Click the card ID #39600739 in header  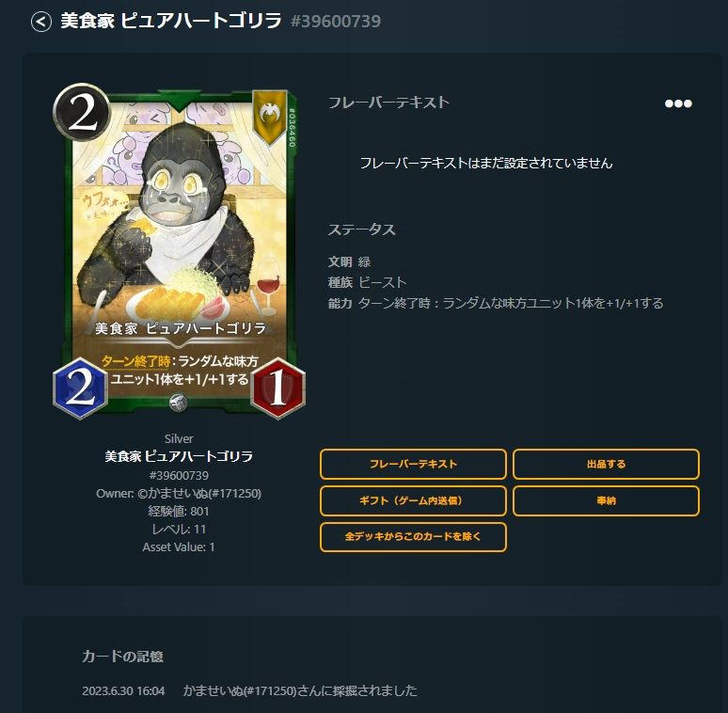336,22
